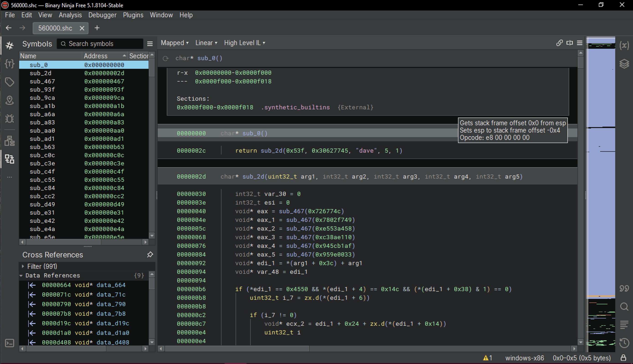Open the quotes strings right sidebar icon

tap(624, 288)
